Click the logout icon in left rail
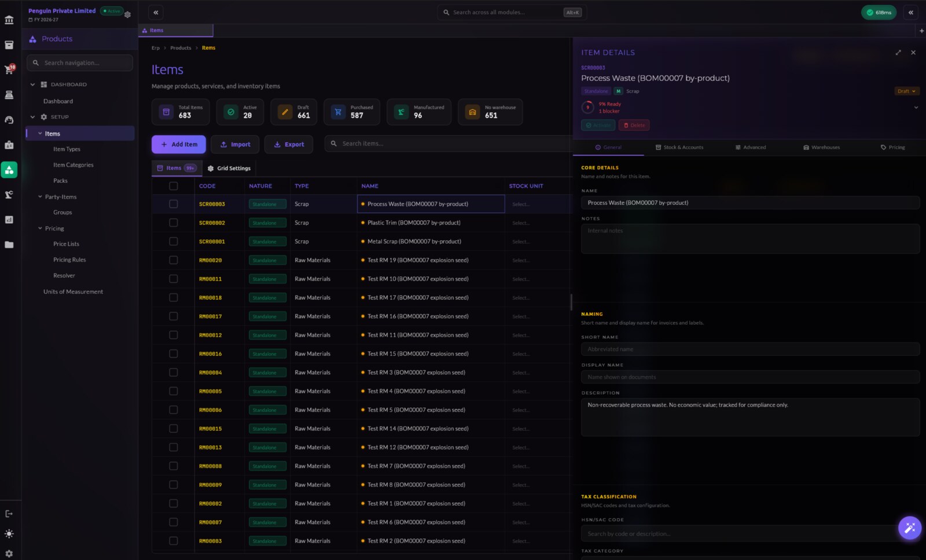Screen dimensions: 926x560 (x=9, y=514)
